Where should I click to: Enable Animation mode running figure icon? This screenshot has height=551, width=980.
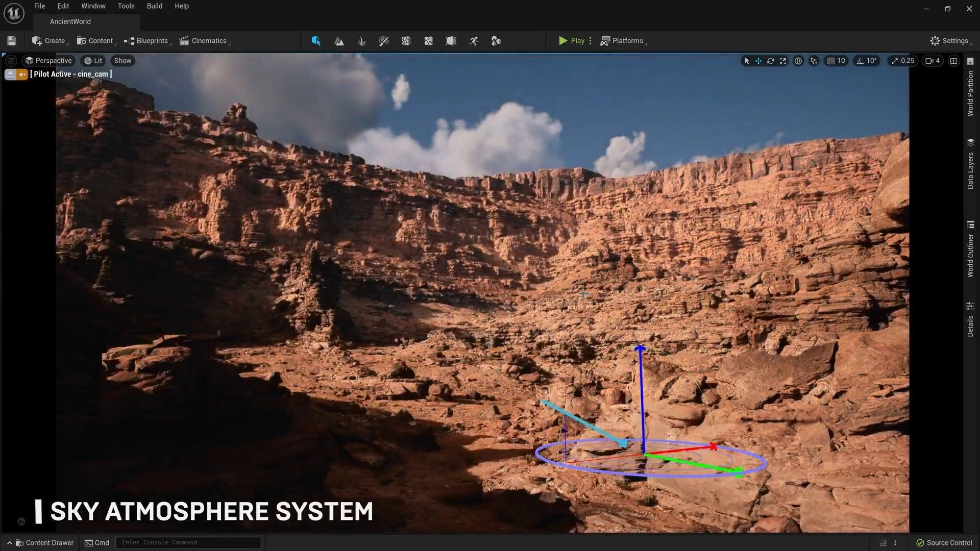pyautogui.click(x=474, y=41)
